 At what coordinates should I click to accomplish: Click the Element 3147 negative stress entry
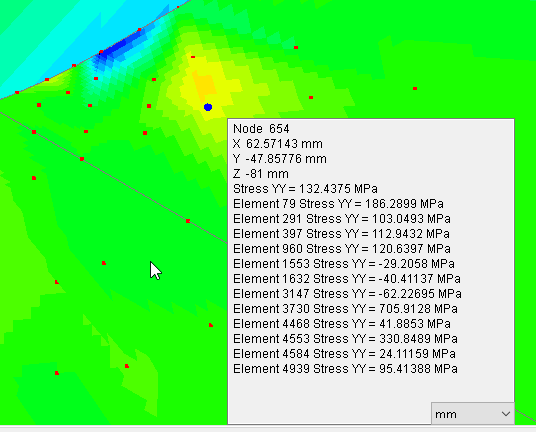[x=347, y=294]
